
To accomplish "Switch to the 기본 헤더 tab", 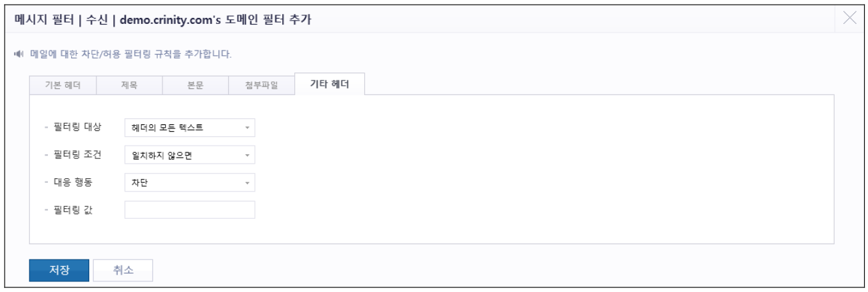I will click(x=63, y=86).
